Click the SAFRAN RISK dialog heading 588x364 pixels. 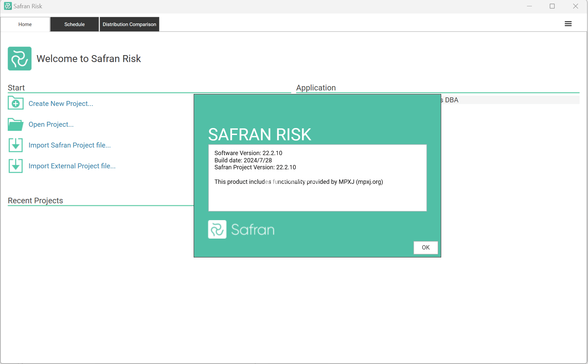pyautogui.click(x=260, y=134)
